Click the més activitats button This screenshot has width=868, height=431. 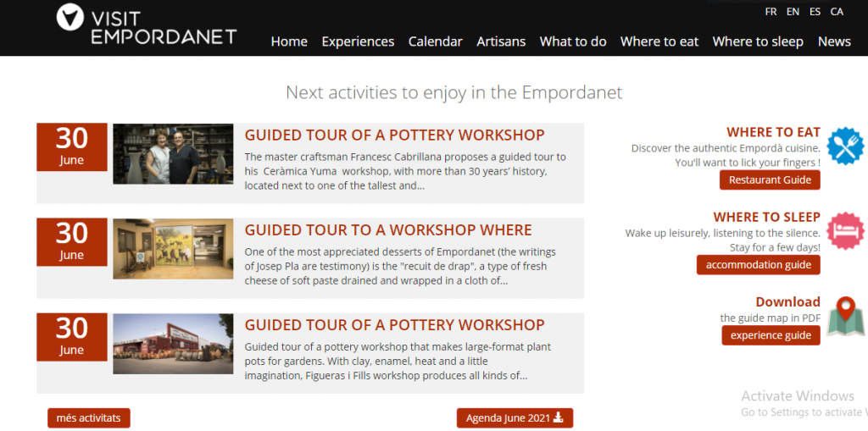tap(88, 418)
